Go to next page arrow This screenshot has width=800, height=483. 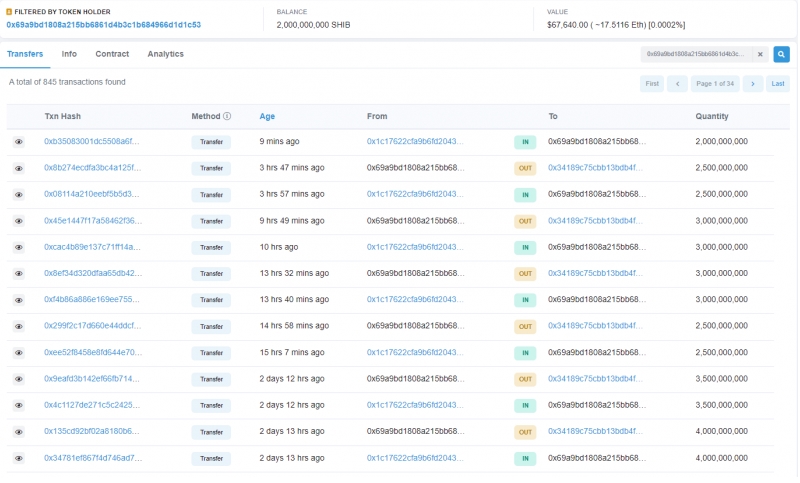(753, 84)
